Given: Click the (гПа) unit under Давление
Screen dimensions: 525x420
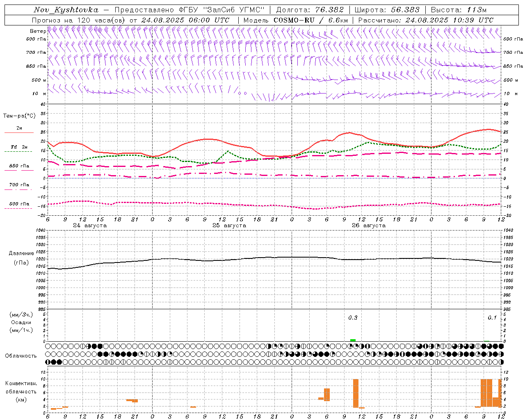Looking at the screenshot, I should click(x=21, y=262).
